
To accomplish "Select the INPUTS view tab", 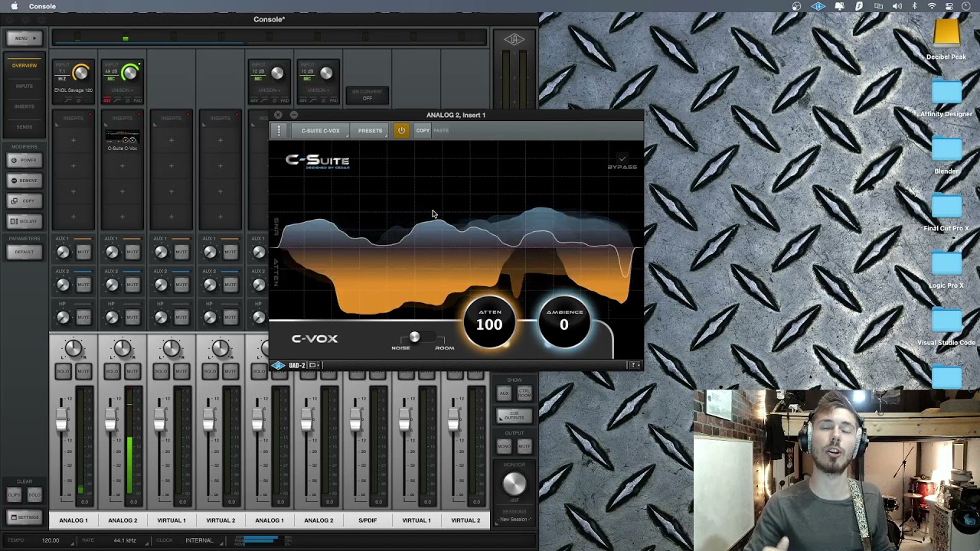I will click(24, 86).
